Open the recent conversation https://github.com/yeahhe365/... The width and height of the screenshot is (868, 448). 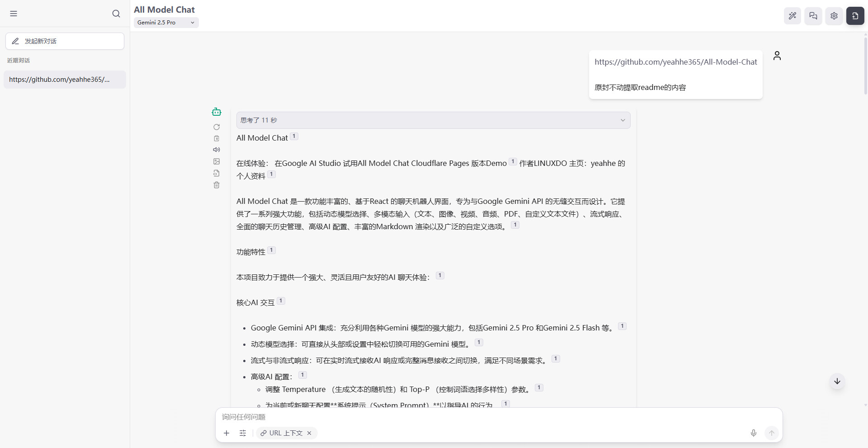(65, 80)
